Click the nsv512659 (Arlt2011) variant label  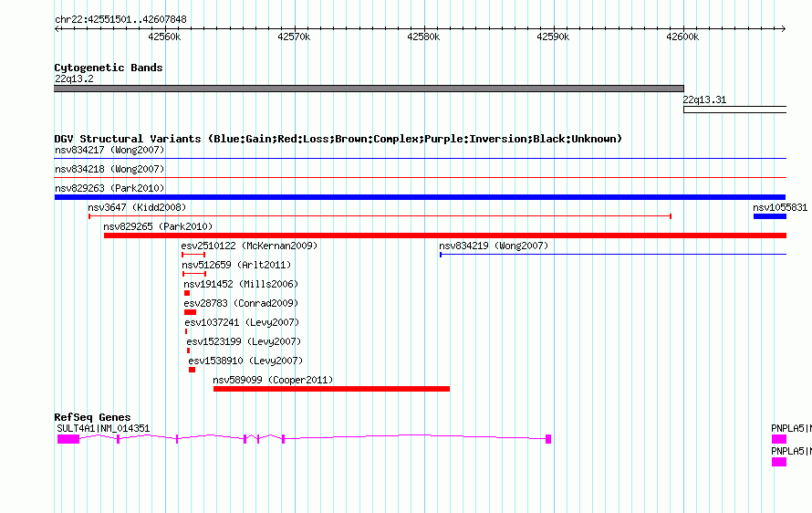coord(236,266)
